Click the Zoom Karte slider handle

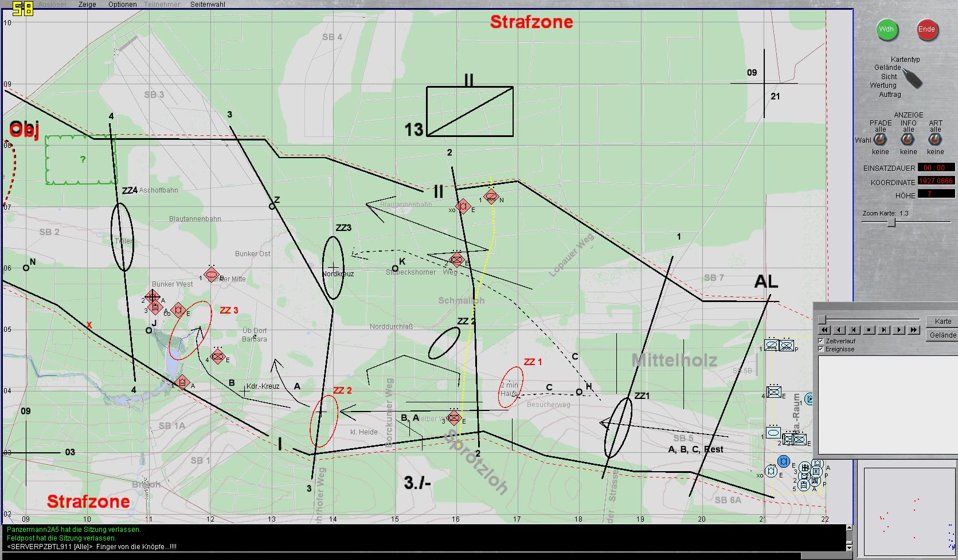coord(891,222)
